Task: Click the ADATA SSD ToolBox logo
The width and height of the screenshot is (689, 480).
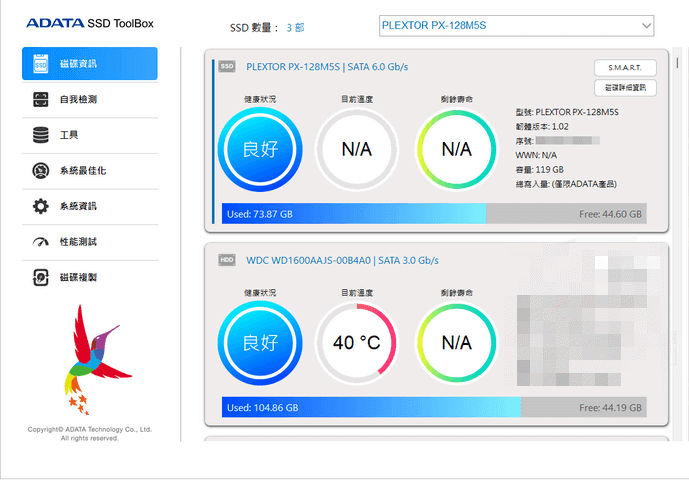Action: point(90,23)
